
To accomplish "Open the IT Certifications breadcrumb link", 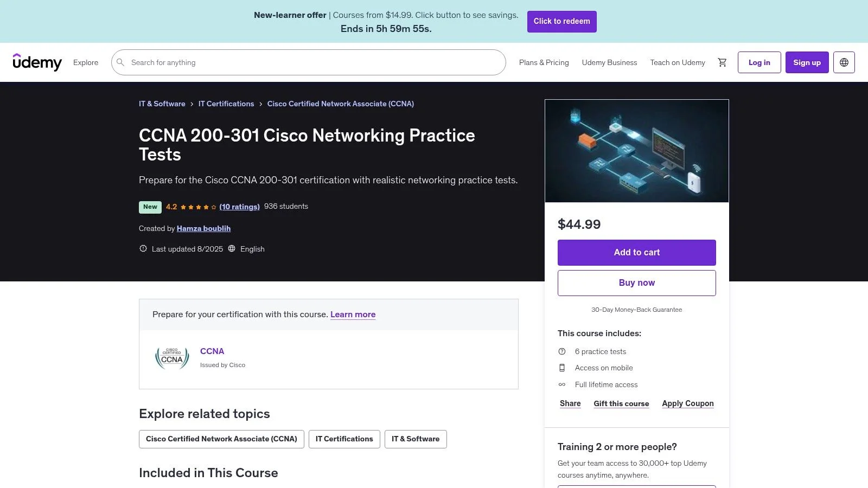I will pos(226,104).
